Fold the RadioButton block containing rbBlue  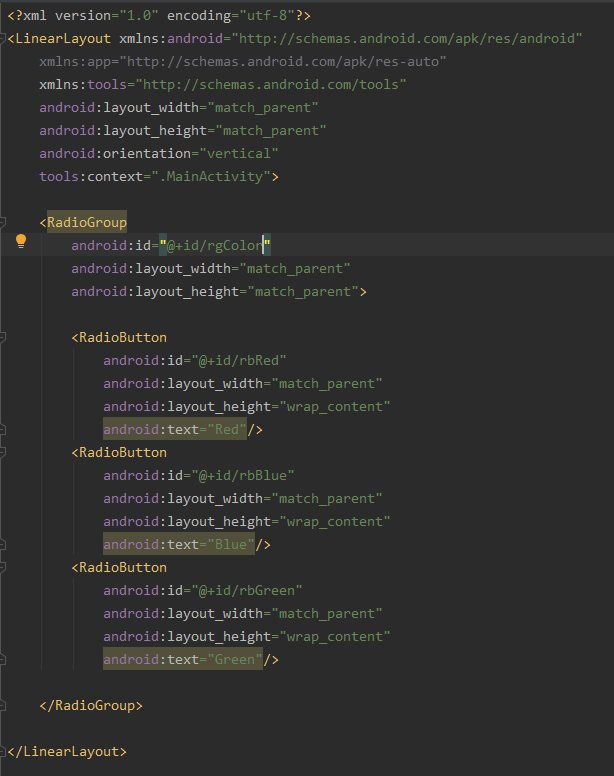pos(2,452)
